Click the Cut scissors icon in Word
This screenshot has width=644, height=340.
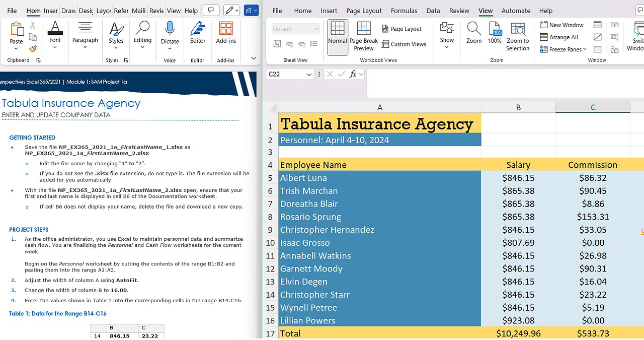(33, 25)
